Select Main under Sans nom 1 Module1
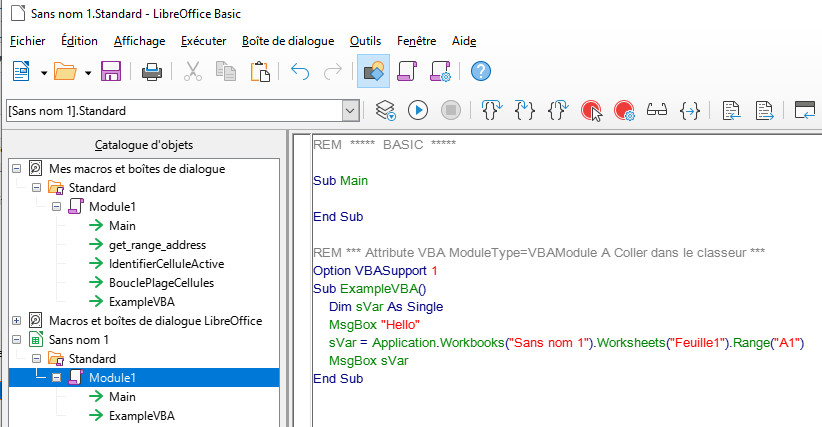Screen dimensions: 822x427 click(122, 397)
